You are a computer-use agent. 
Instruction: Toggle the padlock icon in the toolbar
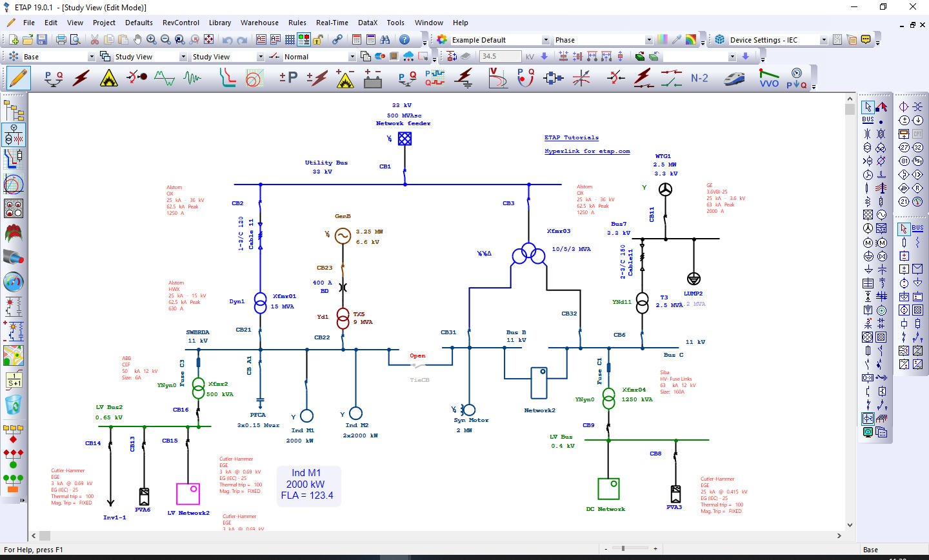[318, 39]
